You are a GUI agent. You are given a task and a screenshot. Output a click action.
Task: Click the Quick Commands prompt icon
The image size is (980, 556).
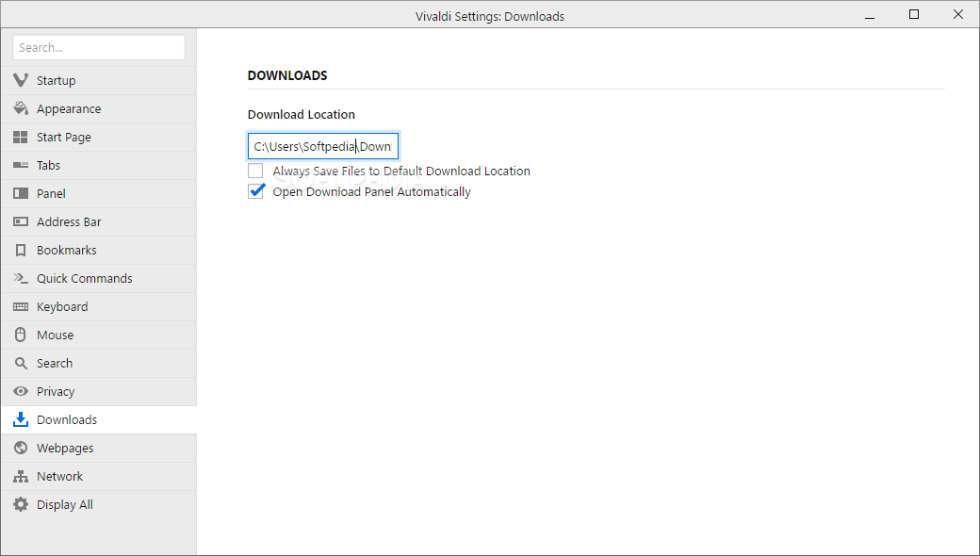[x=21, y=278]
